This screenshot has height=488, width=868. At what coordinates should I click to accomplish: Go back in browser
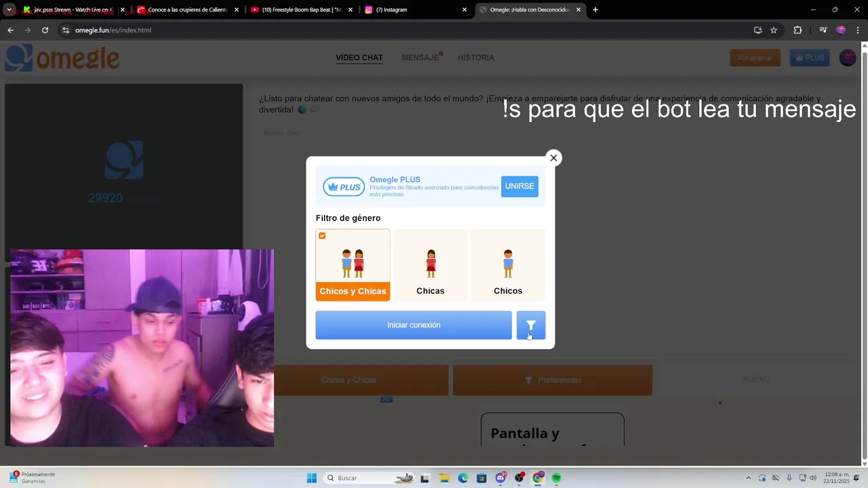(10, 30)
